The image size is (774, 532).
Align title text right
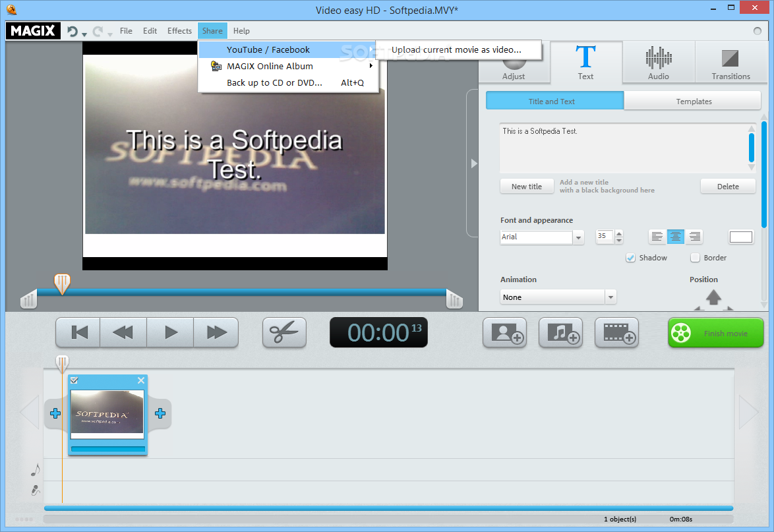point(694,237)
